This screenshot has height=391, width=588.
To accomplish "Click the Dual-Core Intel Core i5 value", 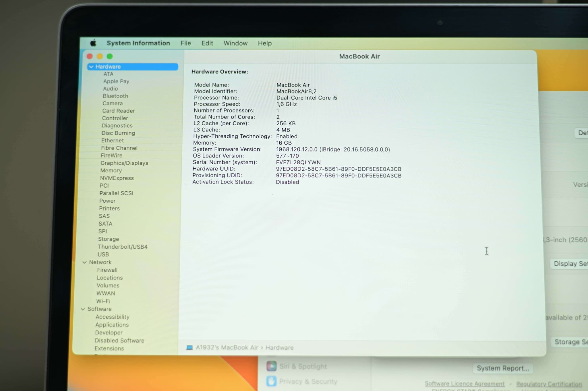I will tap(307, 98).
